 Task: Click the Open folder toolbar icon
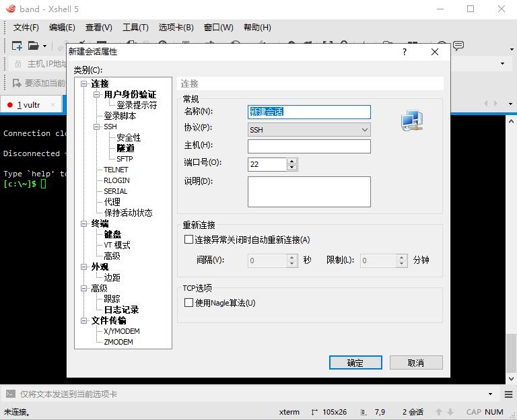click(33, 46)
